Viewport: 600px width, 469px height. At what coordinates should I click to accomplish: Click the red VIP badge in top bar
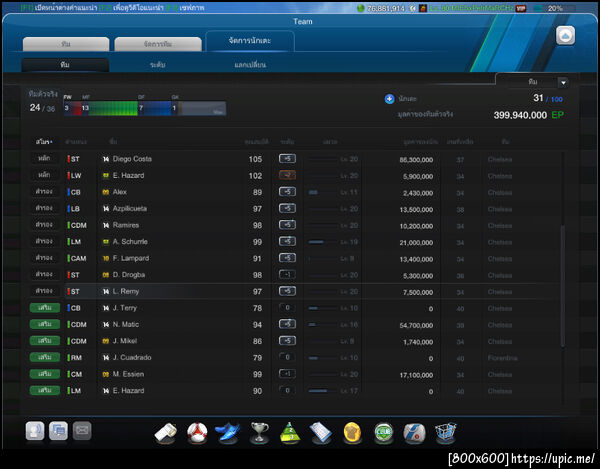coord(521,8)
